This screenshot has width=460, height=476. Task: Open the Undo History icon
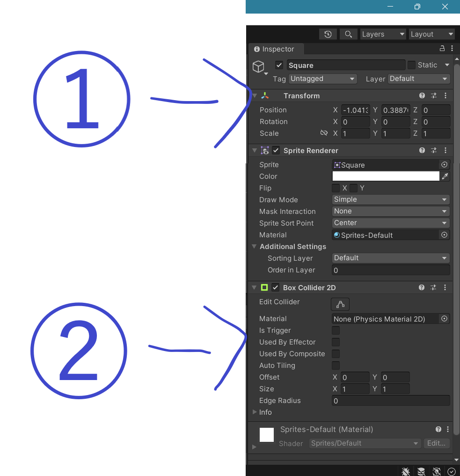click(328, 34)
